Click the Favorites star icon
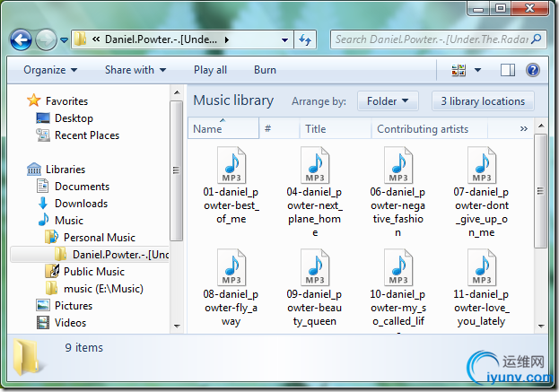The image size is (559, 392). 34,100
